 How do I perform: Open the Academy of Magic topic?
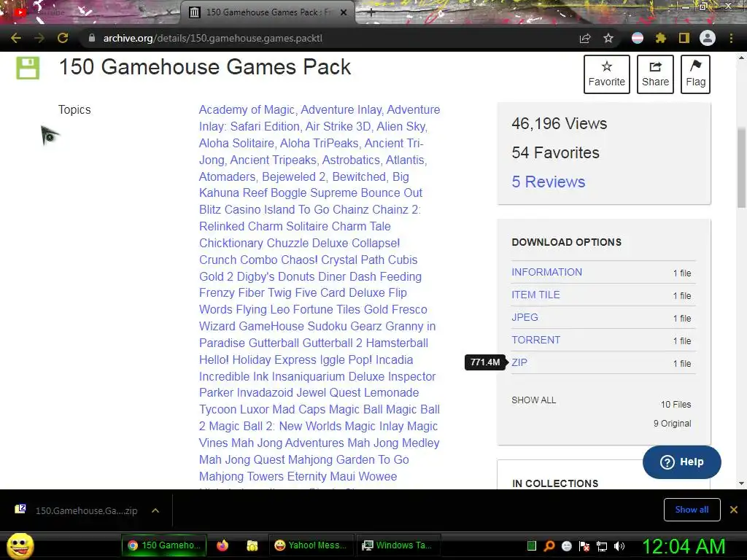247,109
